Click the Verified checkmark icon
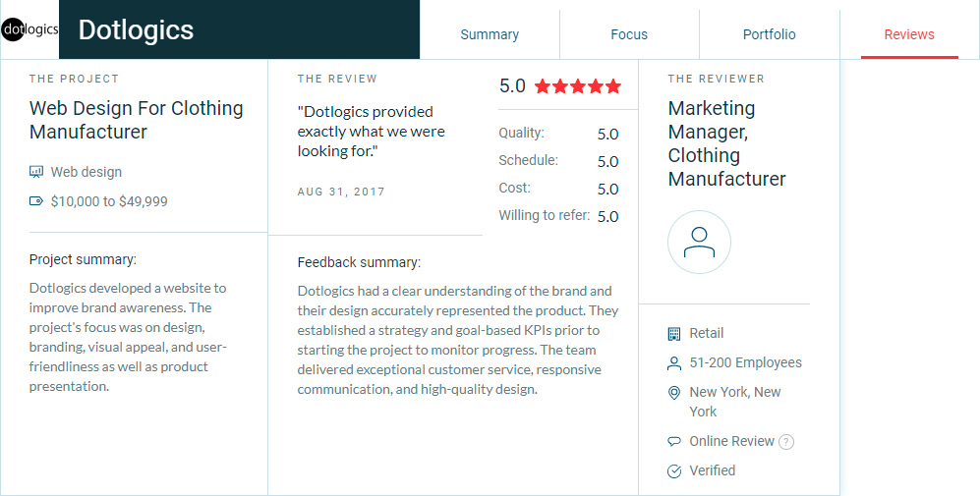This screenshot has height=496, width=980. tap(673, 471)
